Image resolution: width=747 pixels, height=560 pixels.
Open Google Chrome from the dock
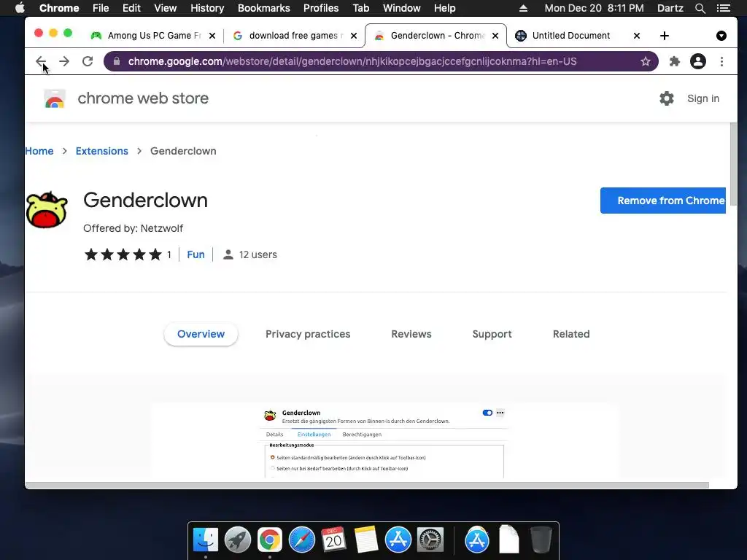pyautogui.click(x=270, y=540)
